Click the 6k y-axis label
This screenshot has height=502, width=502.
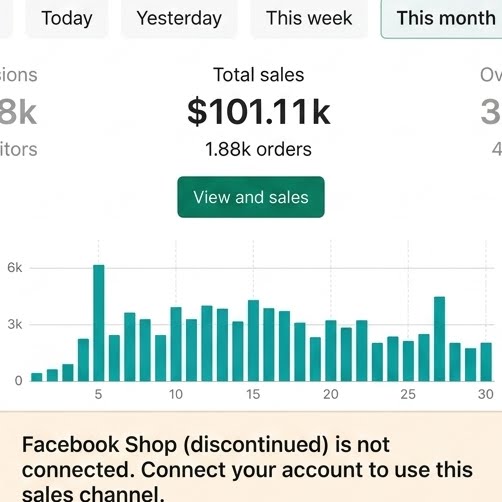coord(15,267)
